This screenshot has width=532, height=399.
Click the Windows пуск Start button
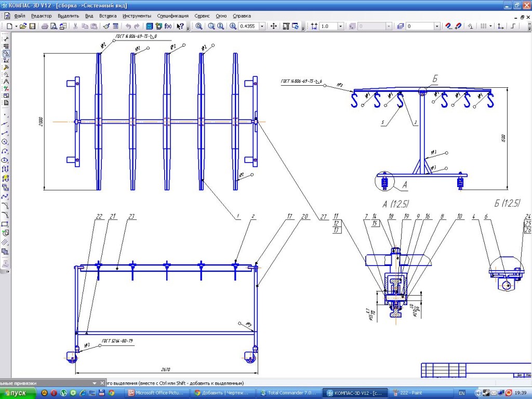pos(18,393)
